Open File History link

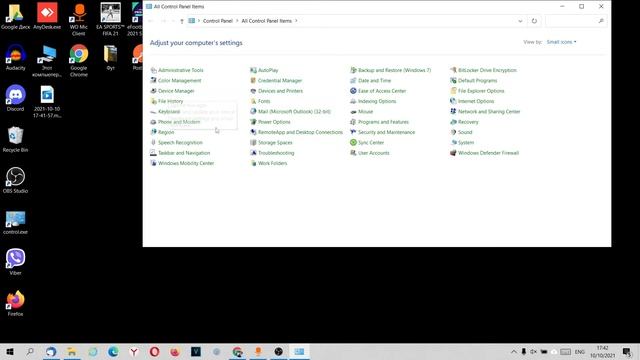tap(171, 101)
